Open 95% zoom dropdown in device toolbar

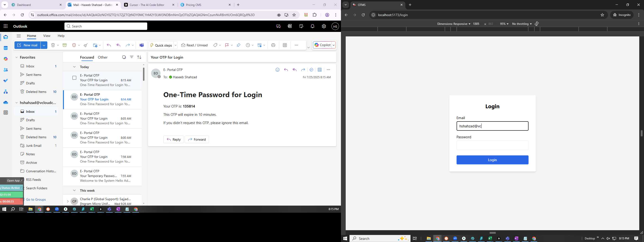(504, 24)
